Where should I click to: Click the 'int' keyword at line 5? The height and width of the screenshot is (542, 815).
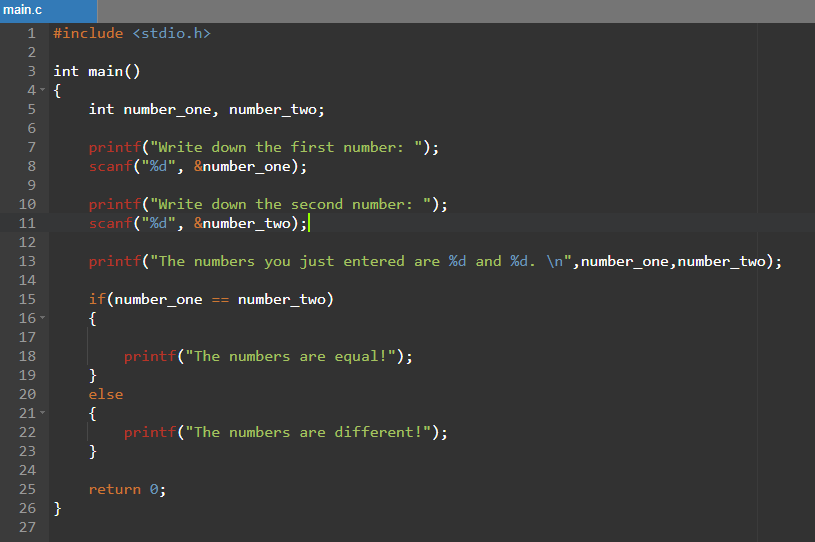point(101,110)
